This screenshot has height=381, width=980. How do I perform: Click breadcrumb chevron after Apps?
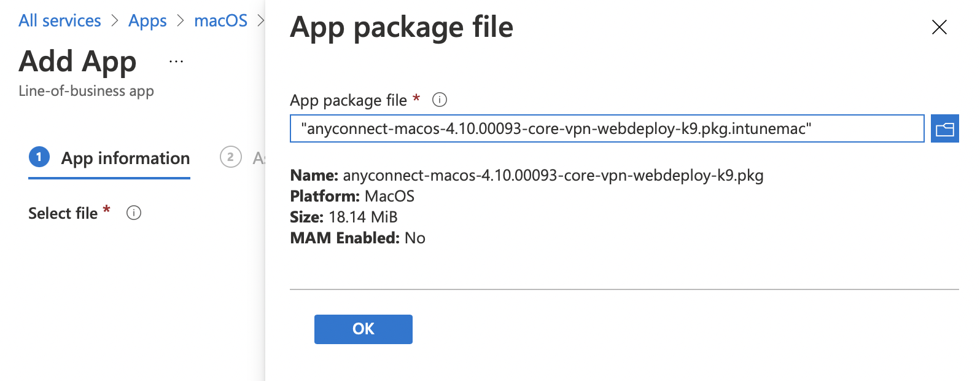181,20
